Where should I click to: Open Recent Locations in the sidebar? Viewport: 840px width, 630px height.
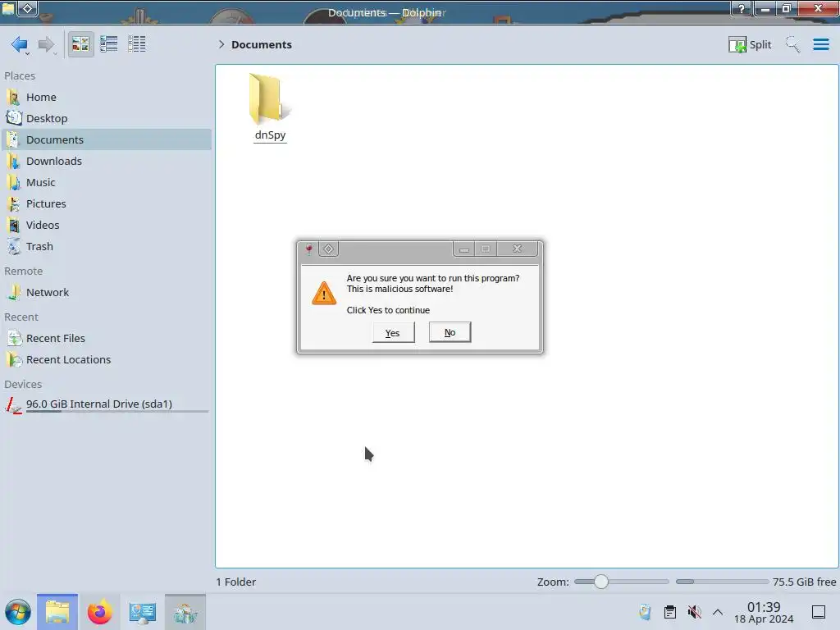107,360
